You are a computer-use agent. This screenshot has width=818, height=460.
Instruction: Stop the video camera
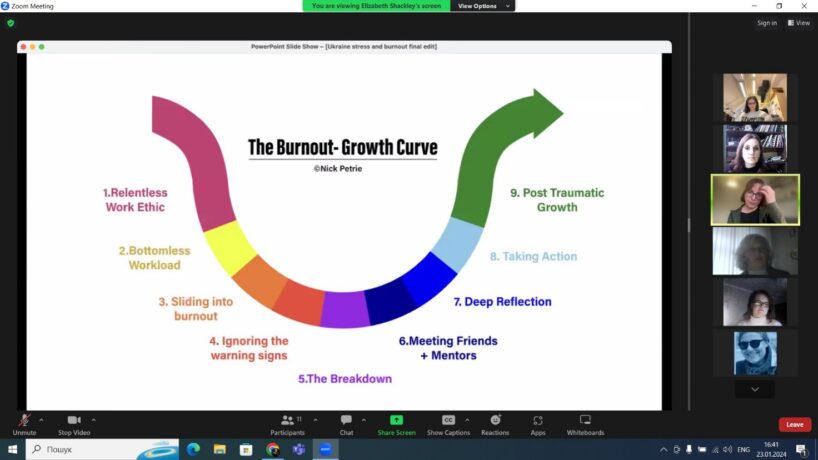[x=73, y=422]
